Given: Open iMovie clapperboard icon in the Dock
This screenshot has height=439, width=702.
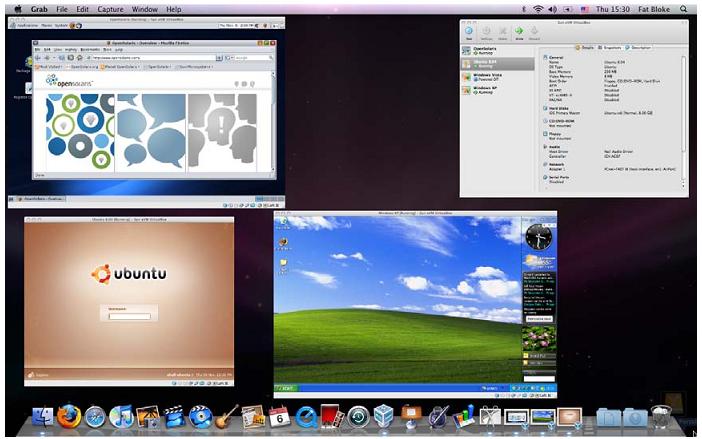Looking at the screenshot, I should (174, 417).
